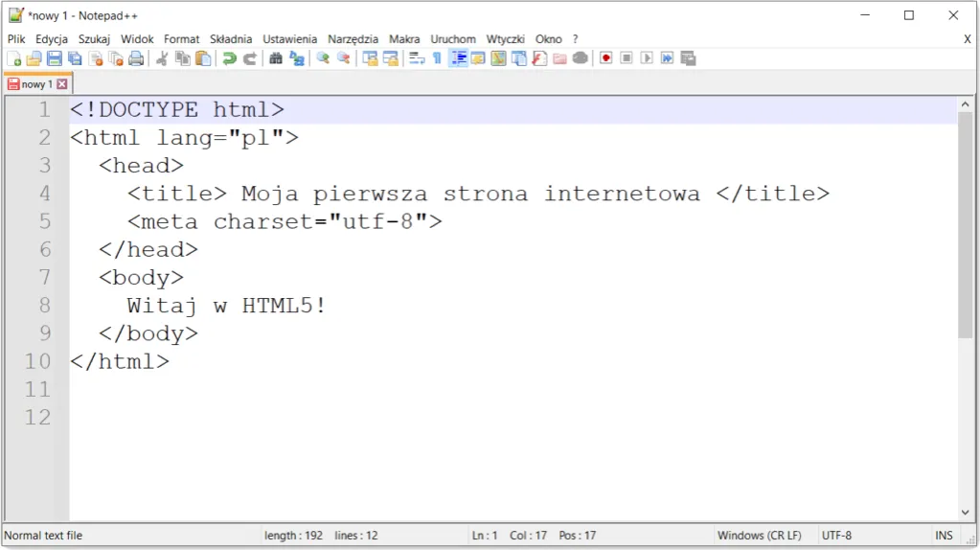
Task: Undo the last edit with green arrow
Action: click(x=229, y=58)
